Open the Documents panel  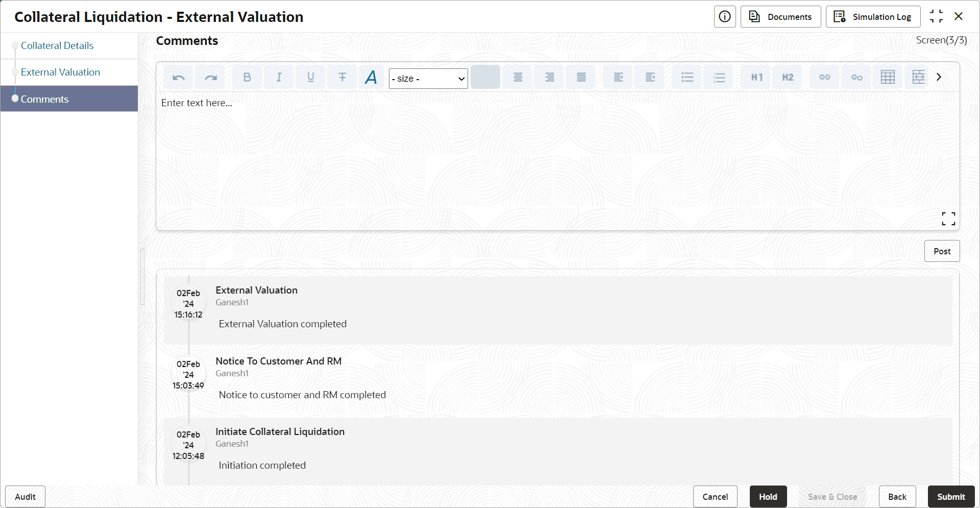[780, 17]
